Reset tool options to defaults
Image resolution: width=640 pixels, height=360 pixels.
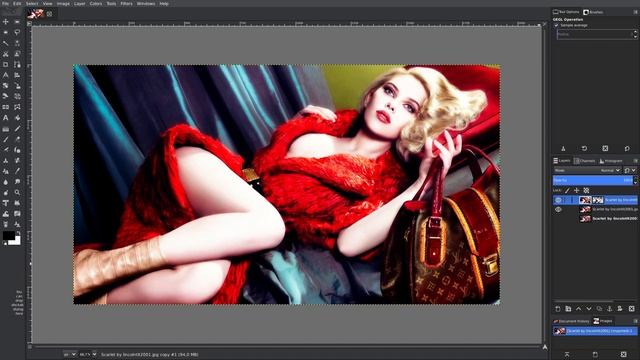click(627, 148)
